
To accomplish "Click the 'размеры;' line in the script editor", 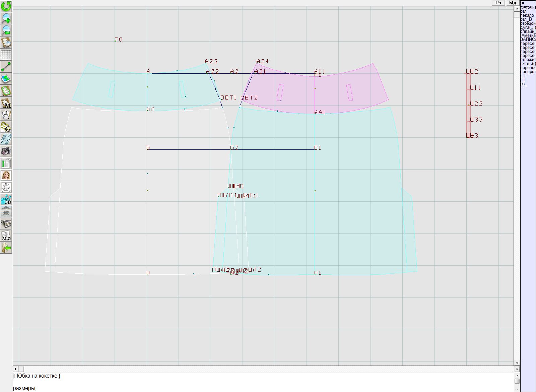I will [x=25, y=388].
